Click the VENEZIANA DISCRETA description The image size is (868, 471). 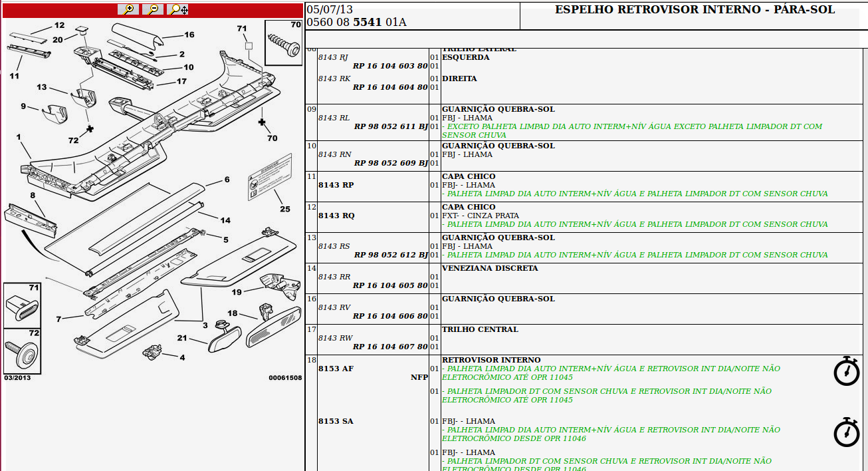point(490,268)
